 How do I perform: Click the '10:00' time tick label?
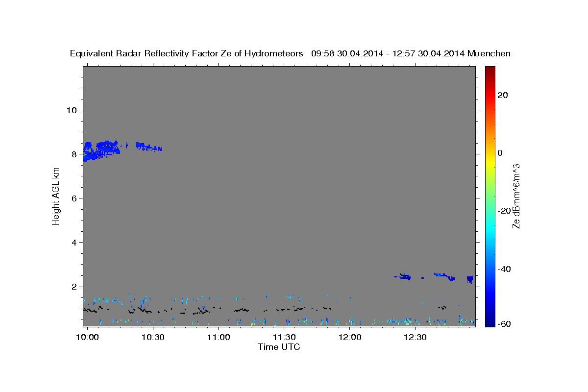[88, 337]
